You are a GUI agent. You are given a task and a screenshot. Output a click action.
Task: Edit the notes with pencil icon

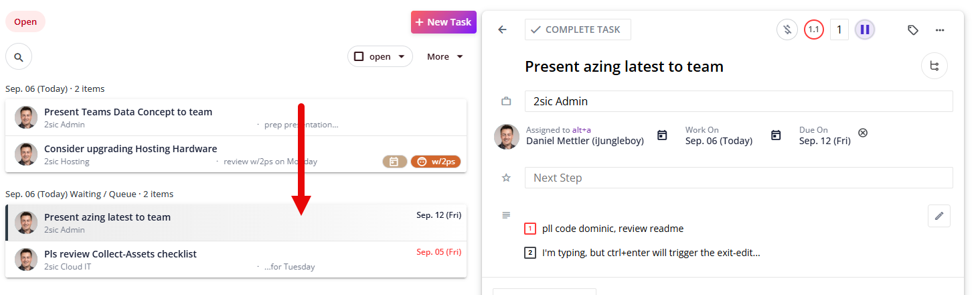click(x=939, y=216)
